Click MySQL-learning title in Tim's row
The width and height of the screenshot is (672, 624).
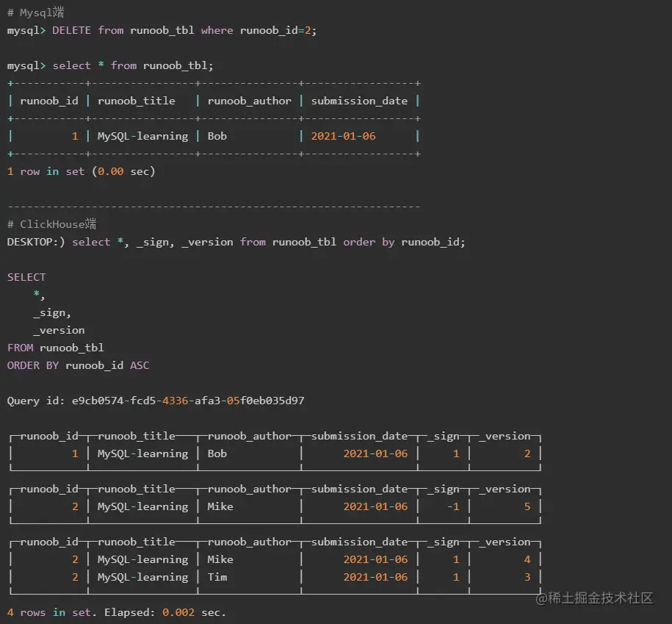(x=142, y=577)
